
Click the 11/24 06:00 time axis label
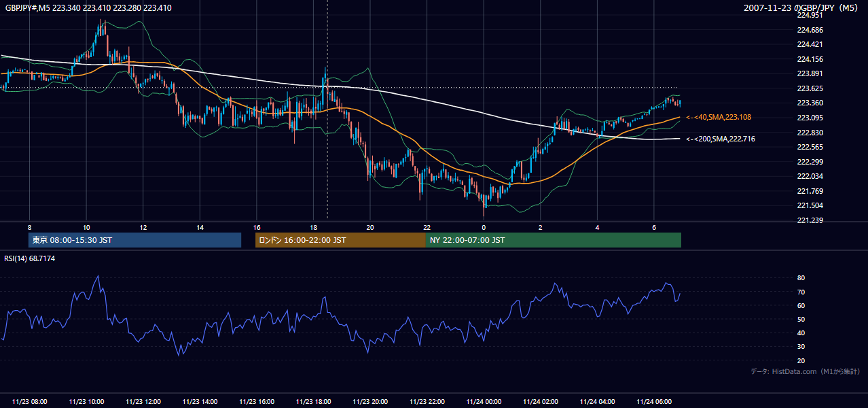(x=654, y=402)
